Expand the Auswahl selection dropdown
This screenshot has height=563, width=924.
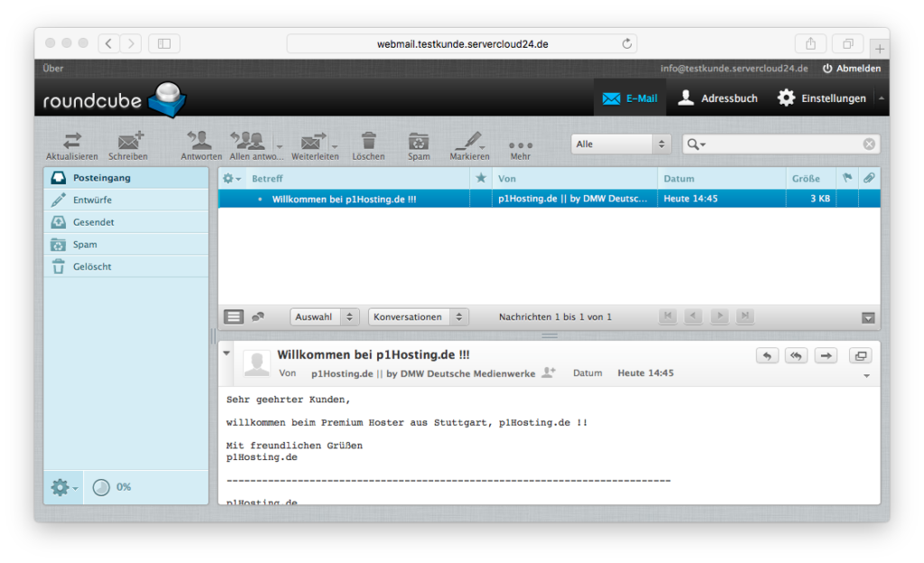(325, 317)
